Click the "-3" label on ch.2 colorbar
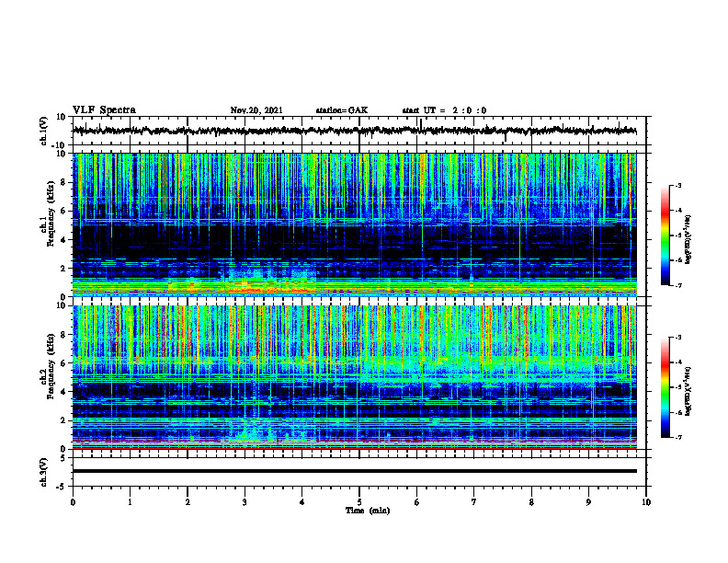 pyautogui.click(x=677, y=338)
